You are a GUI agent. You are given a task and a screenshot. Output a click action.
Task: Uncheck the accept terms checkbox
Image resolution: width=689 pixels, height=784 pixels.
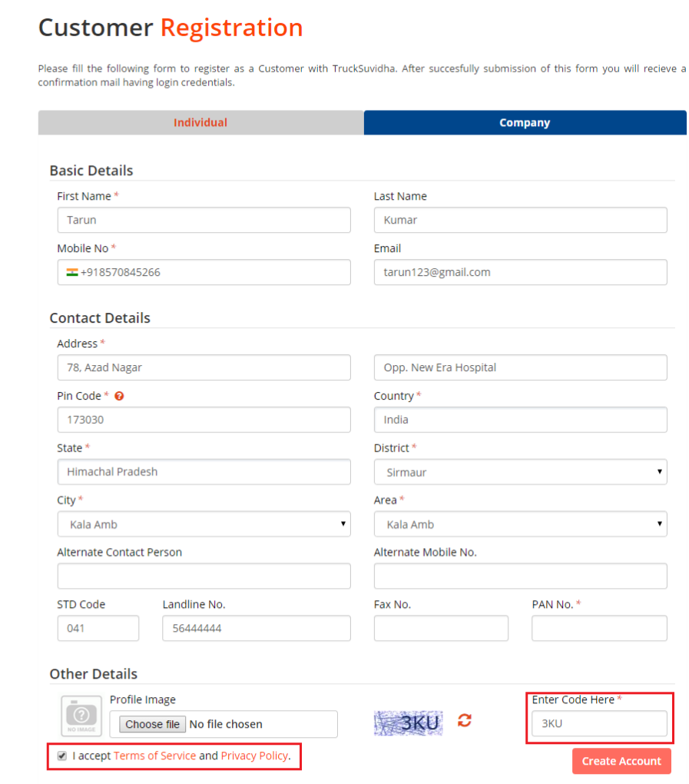pos(62,756)
